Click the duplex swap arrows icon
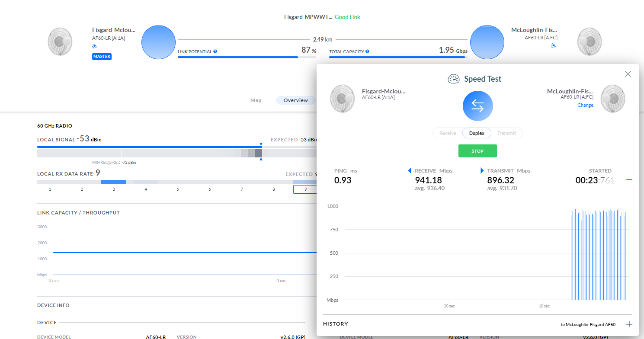This screenshot has width=644, height=339. click(x=477, y=106)
